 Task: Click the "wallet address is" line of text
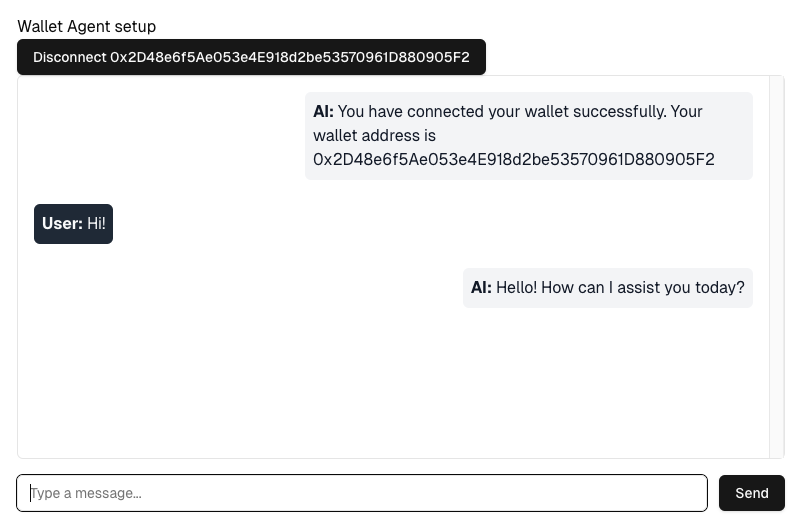pos(375,136)
